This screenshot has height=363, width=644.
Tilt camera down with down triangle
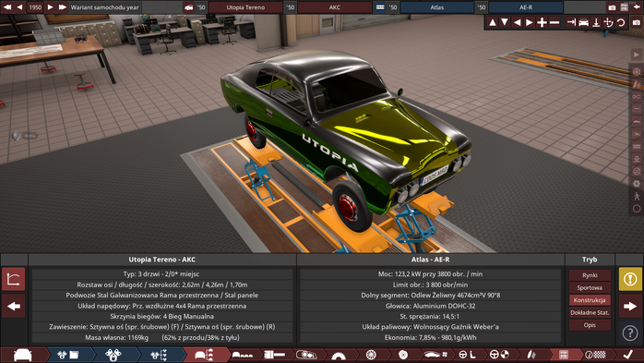coord(505,22)
